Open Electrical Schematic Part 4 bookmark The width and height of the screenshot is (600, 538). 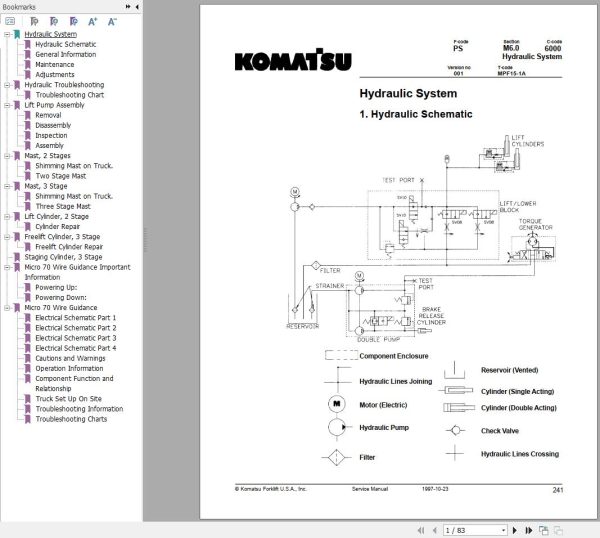pyautogui.click(x=76, y=348)
